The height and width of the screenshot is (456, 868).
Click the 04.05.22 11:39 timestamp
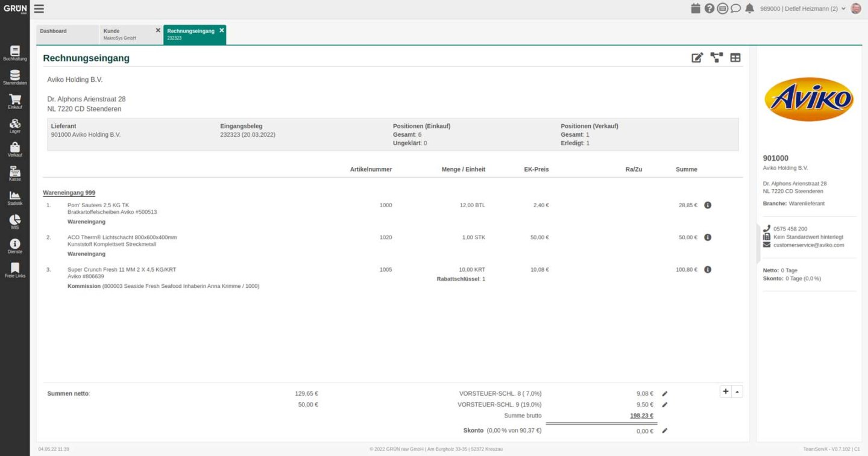click(x=54, y=449)
